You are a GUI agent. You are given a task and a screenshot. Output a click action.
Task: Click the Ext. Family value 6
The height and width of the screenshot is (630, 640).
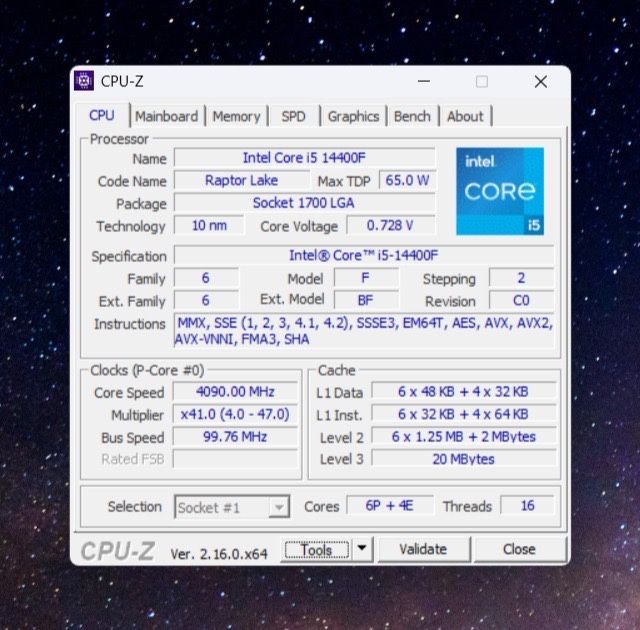(206, 300)
